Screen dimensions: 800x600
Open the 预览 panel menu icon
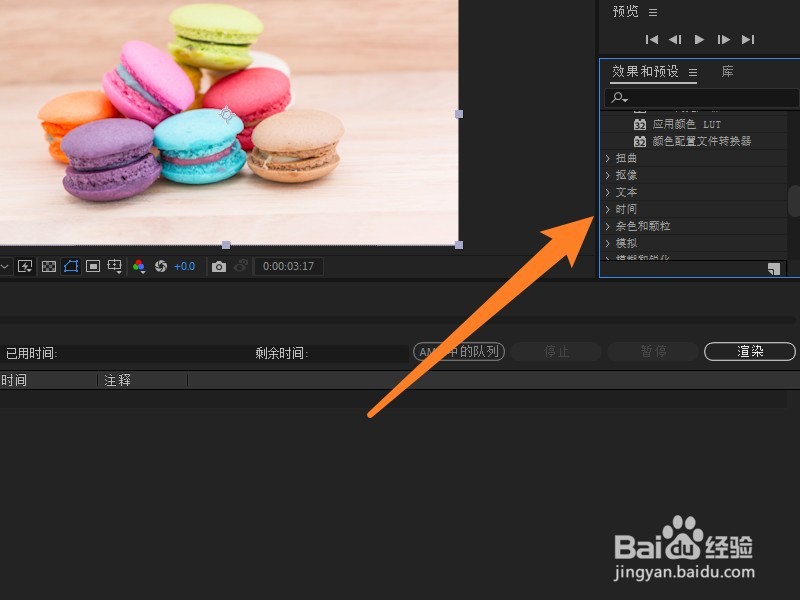coord(653,12)
